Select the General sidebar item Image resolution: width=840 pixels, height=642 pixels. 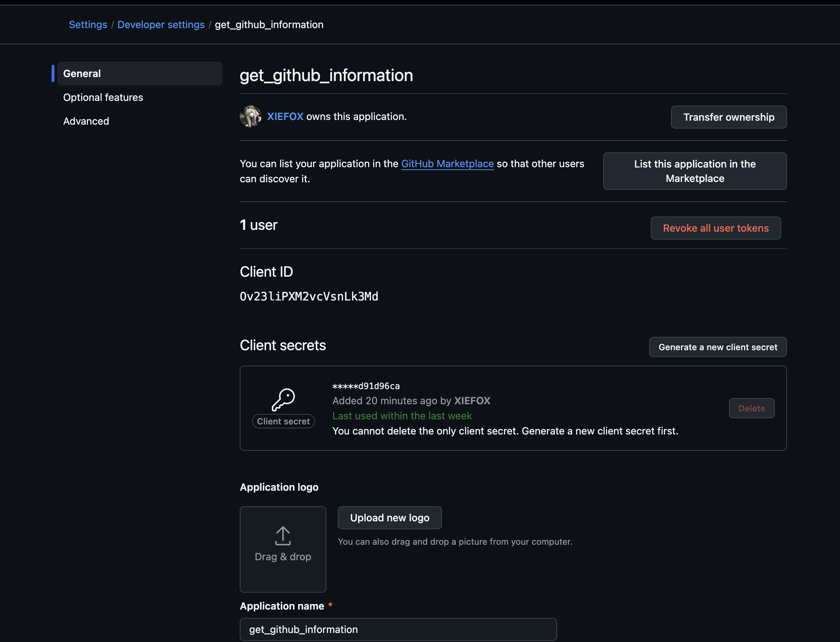click(140, 73)
